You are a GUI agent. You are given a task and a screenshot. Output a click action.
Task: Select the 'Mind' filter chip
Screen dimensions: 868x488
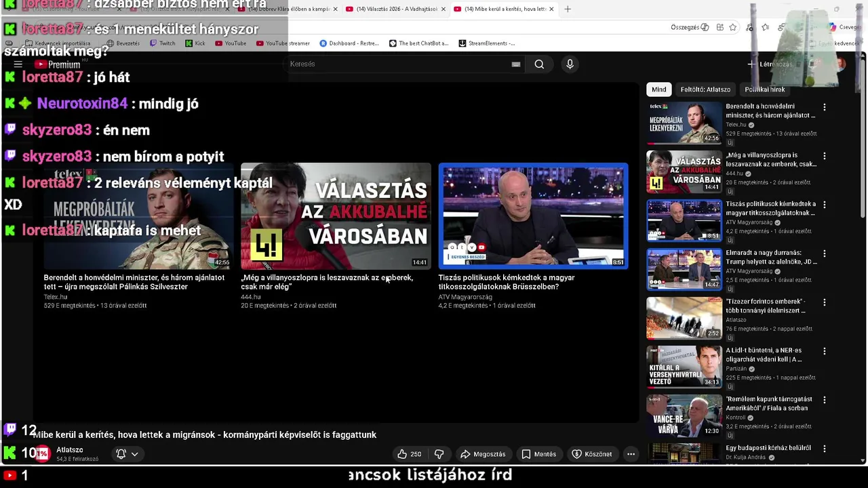click(x=659, y=89)
